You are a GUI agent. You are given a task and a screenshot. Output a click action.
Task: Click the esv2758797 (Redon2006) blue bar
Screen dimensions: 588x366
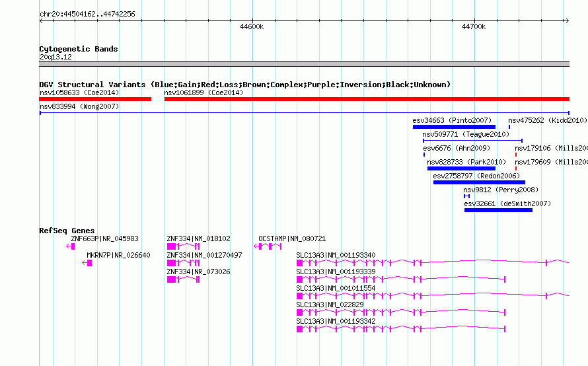479,182
